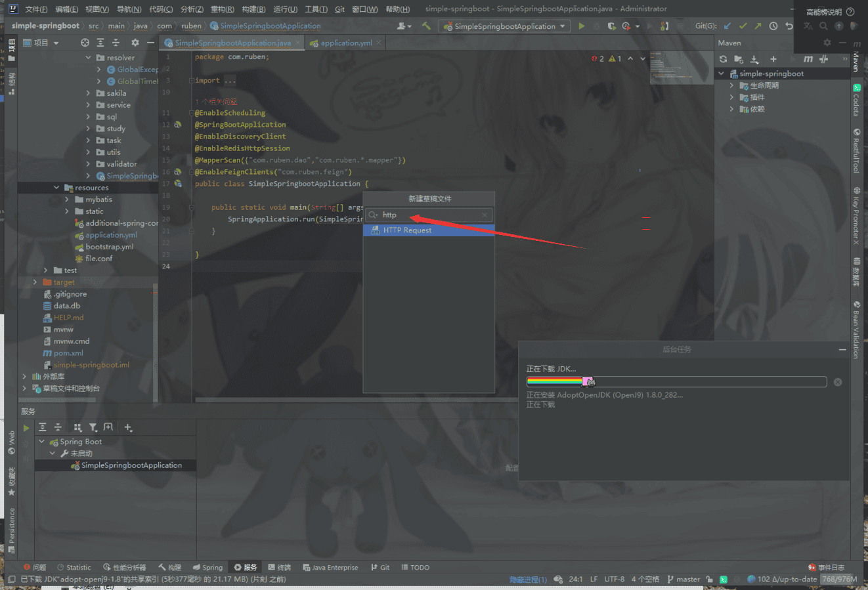Click the Build hammer icon in the toolbar
The image size is (868, 590).
[x=426, y=26]
